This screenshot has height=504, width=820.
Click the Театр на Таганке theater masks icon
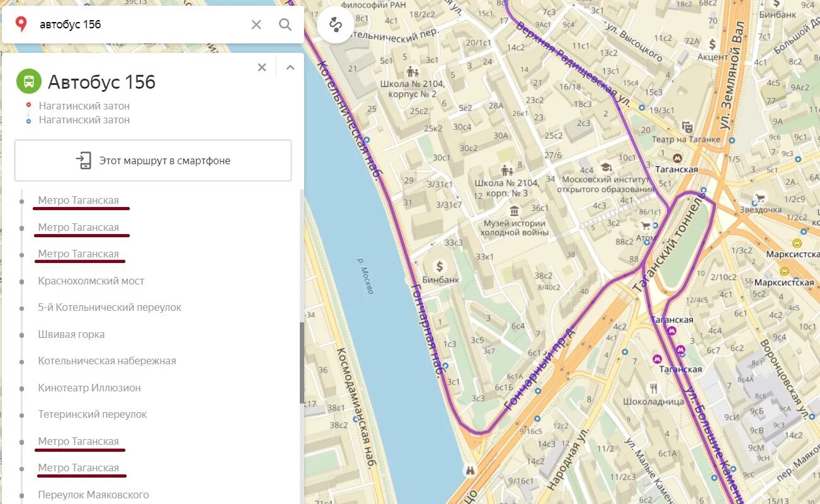tap(687, 126)
